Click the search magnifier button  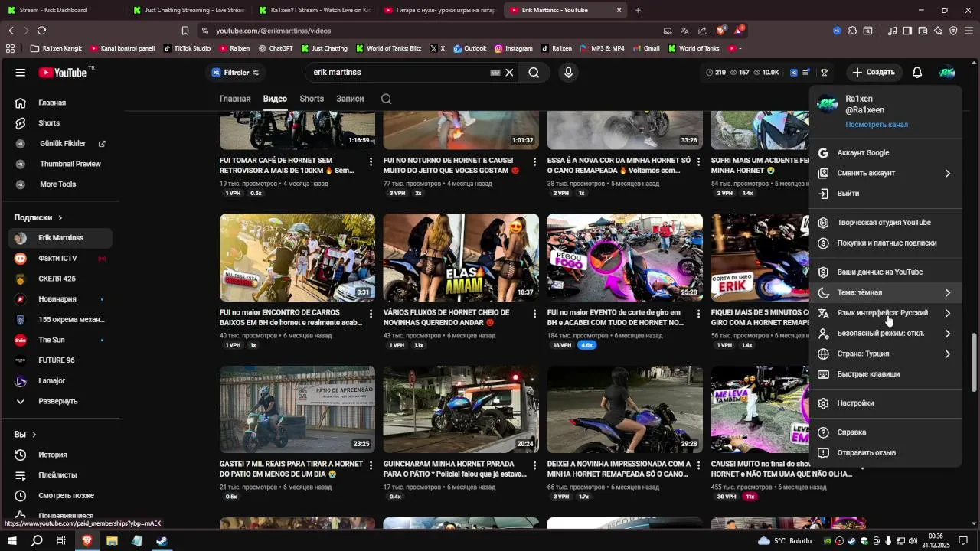tap(534, 73)
